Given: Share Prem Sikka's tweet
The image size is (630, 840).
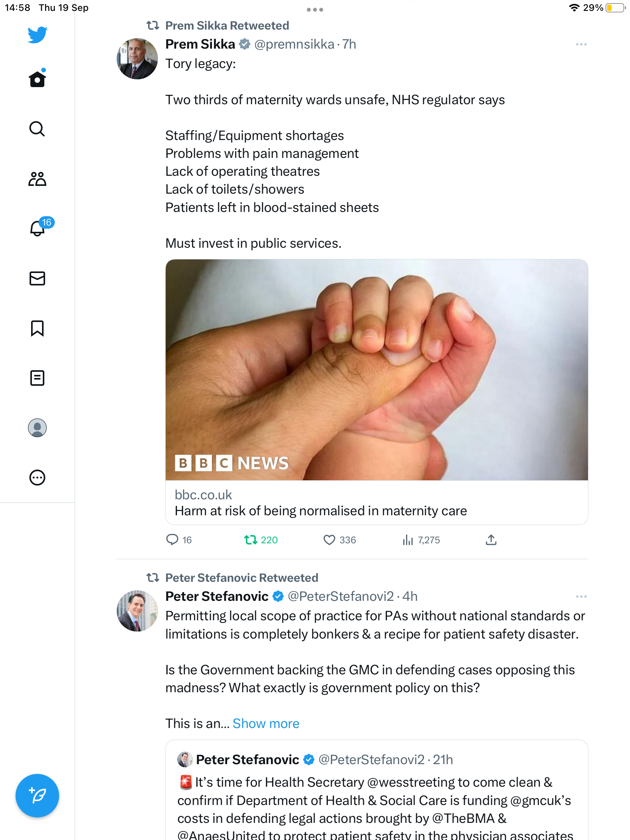Looking at the screenshot, I should tap(491, 540).
